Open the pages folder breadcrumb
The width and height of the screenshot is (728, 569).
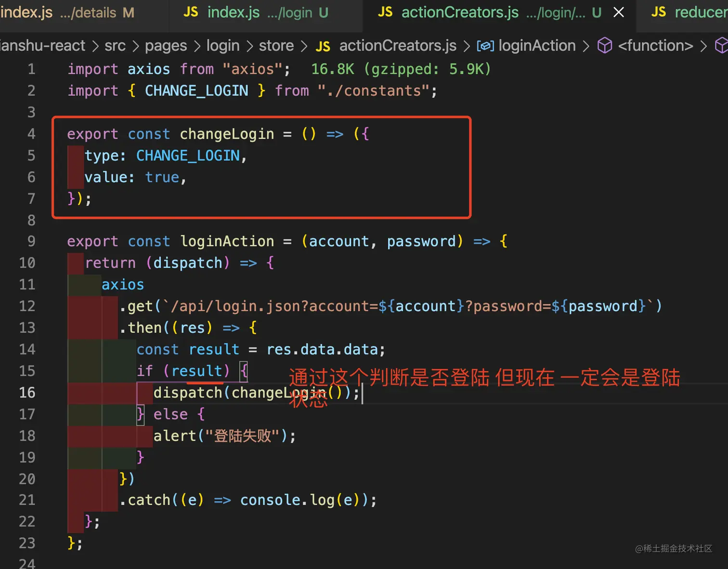pos(166,46)
